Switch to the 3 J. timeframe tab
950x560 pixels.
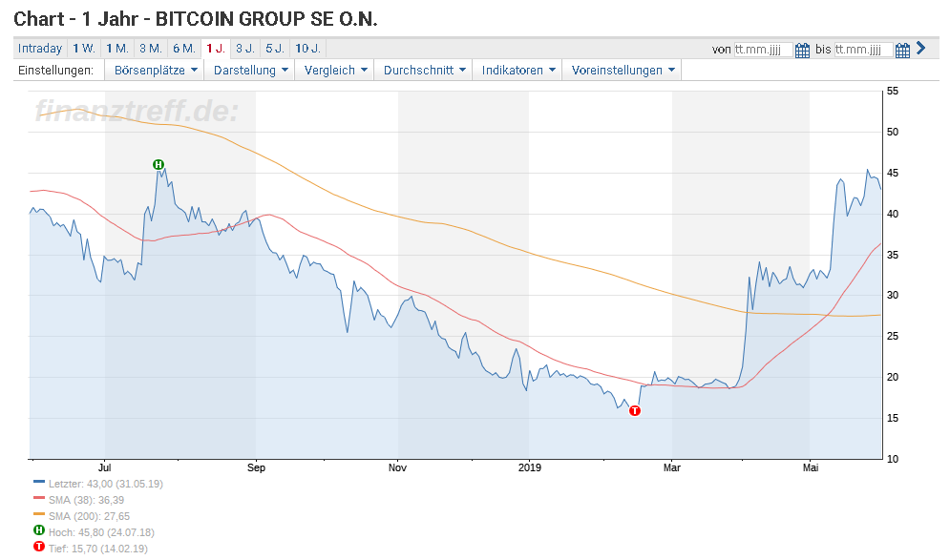(244, 49)
